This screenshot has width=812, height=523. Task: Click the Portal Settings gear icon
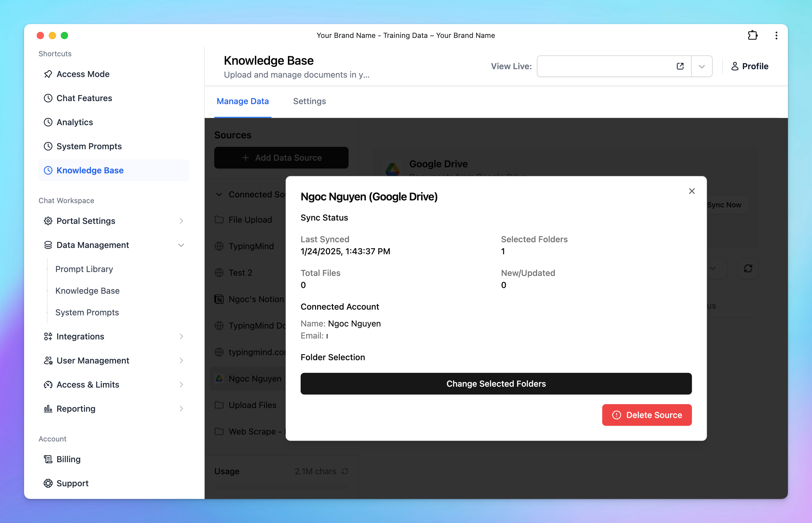coord(48,221)
